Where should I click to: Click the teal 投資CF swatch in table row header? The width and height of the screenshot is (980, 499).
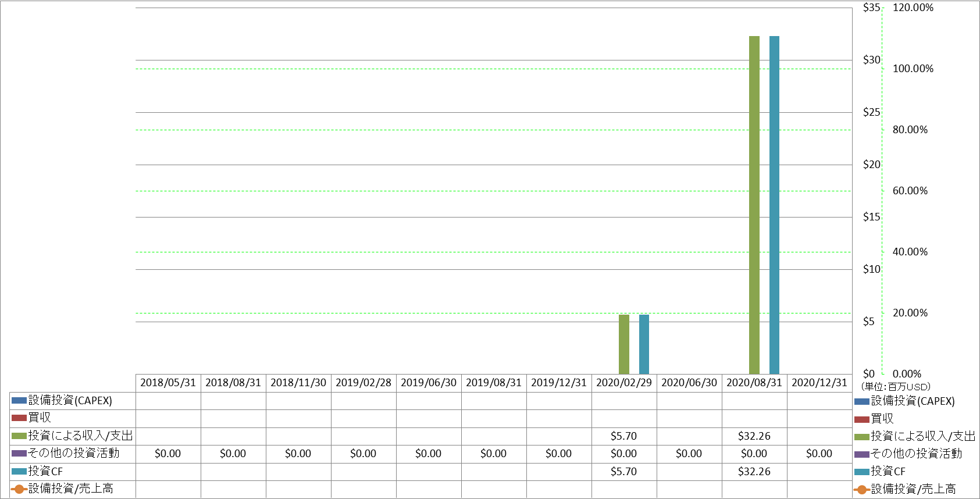pos(19,472)
